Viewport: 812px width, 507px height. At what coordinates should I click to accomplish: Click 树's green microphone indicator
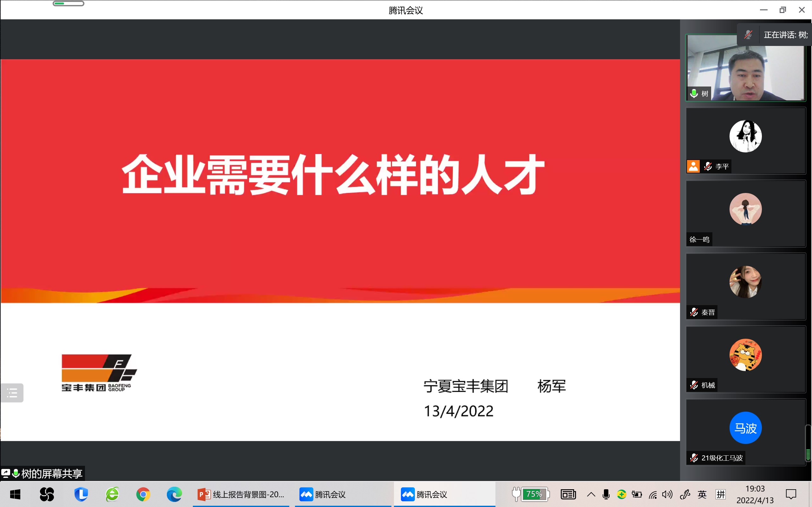point(694,93)
